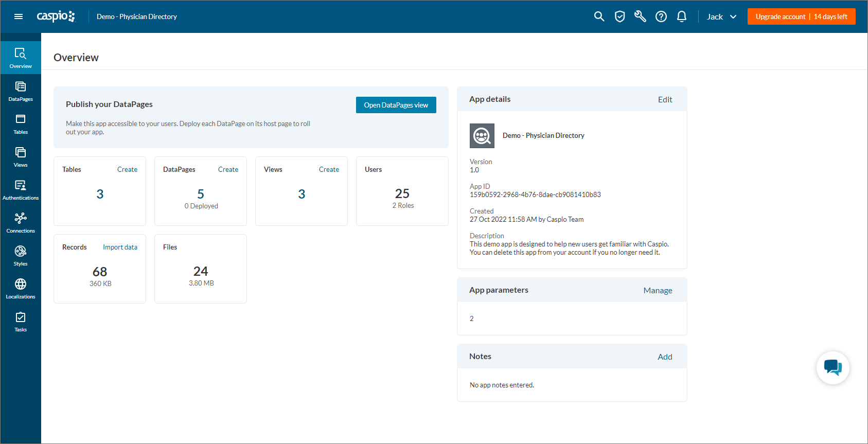The image size is (868, 444).
Task: Go to DataPages in sidebar
Action: point(21,91)
